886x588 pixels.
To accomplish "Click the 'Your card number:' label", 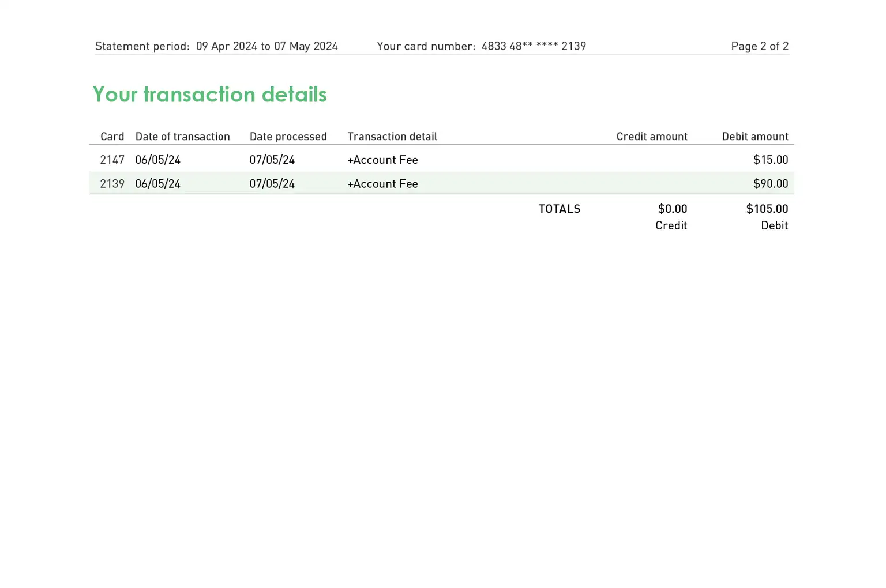I will pos(426,46).
